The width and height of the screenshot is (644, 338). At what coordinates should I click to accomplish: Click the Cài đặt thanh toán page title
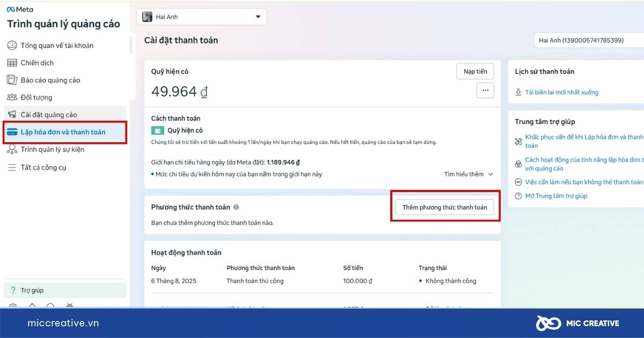click(181, 40)
